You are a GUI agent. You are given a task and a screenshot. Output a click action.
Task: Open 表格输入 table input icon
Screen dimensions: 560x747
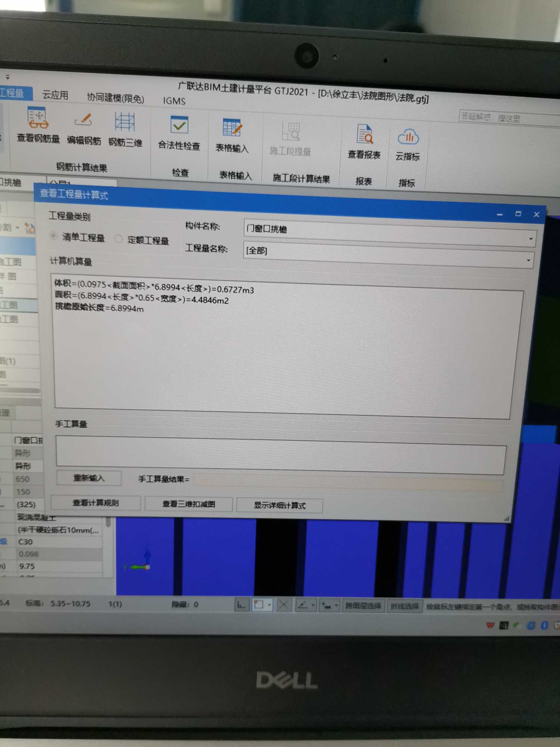click(232, 135)
